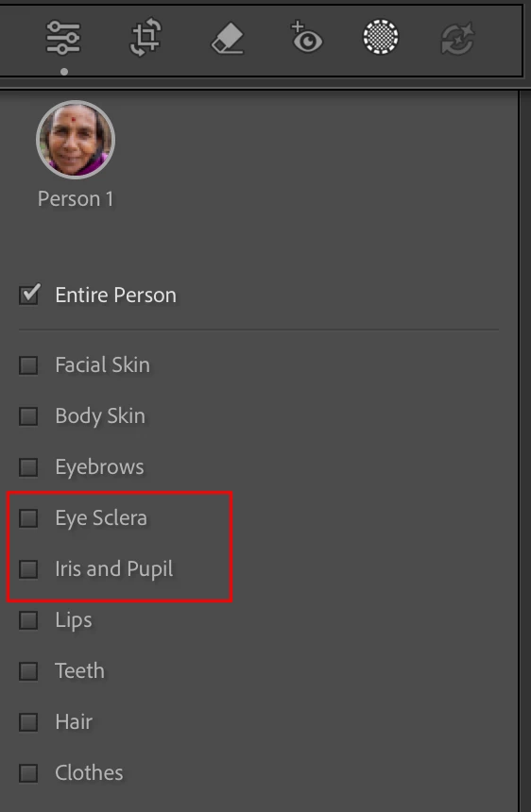Tick the Hair checkbox
This screenshot has height=812, width=531.
[28, 722]
